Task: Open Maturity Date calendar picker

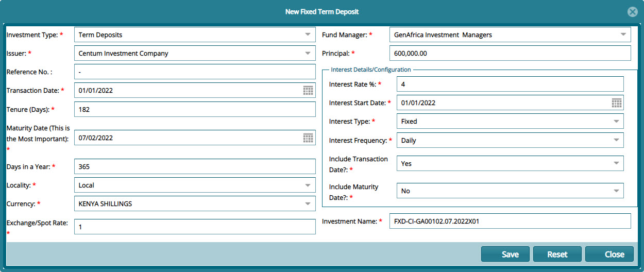Action: pyautogui.click(x=308, y=138)
